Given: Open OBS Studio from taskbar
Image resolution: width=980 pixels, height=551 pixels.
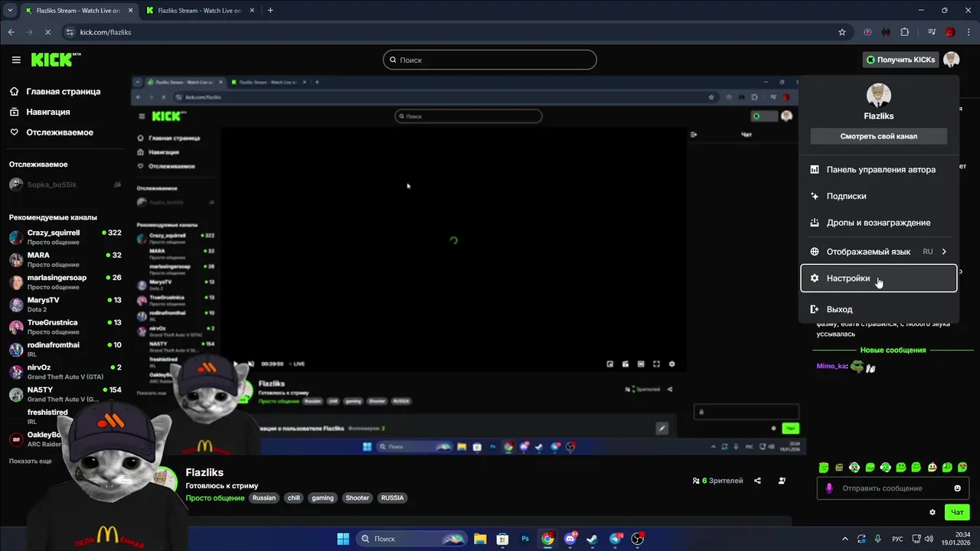Looking at the screenshot, I should (x=638, y=539).
